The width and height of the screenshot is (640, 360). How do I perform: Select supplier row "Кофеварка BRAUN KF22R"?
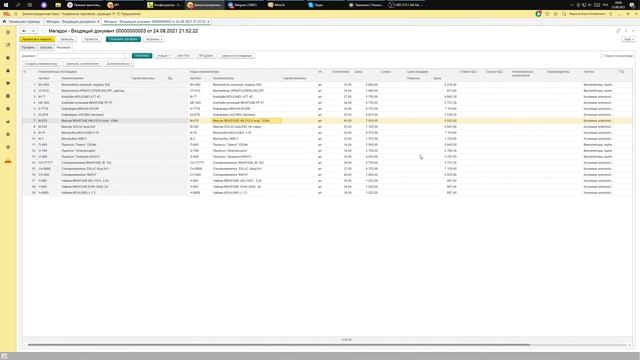pyautogui.click(x=80, y=109)
